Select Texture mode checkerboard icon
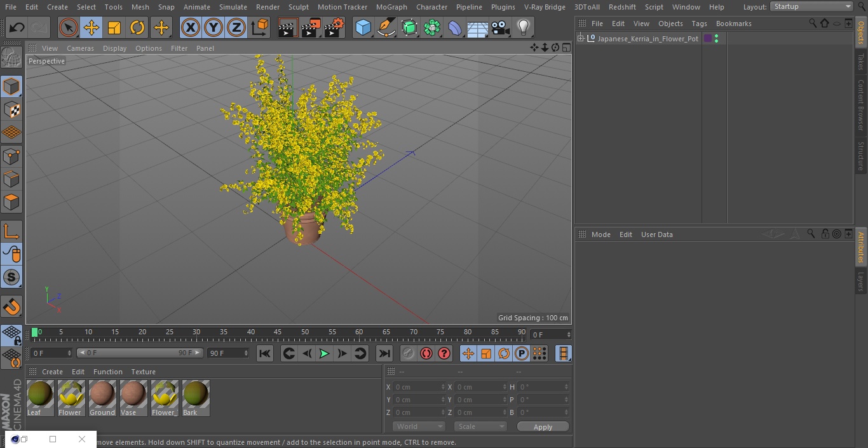 pos(11,109)
